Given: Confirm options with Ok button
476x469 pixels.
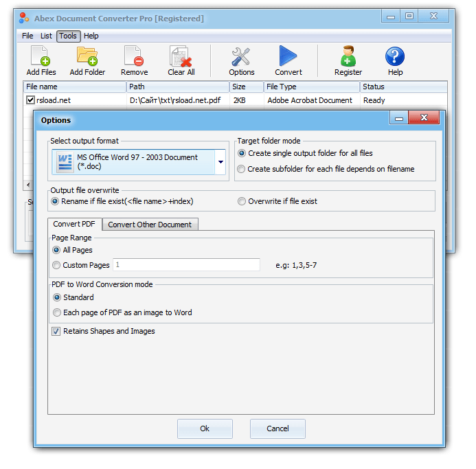Looking at the screenshot, I should (x=205, y=428).
